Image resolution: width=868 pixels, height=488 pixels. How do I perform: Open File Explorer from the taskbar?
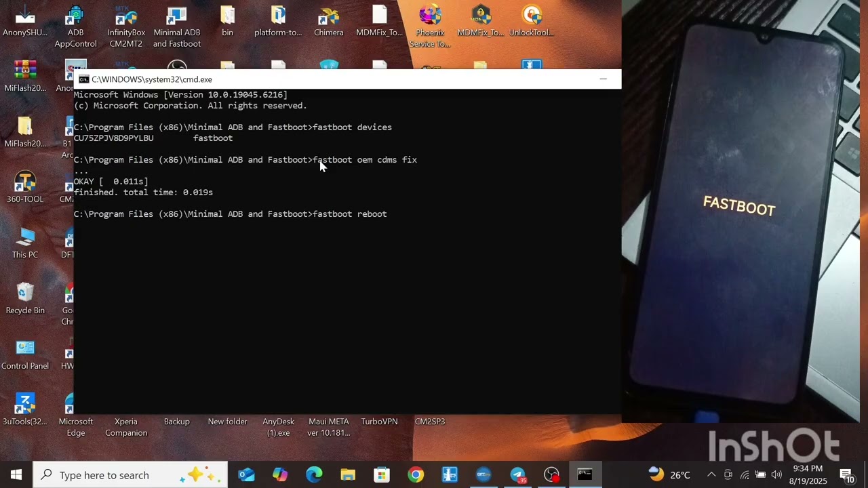[x=348, y=474]
